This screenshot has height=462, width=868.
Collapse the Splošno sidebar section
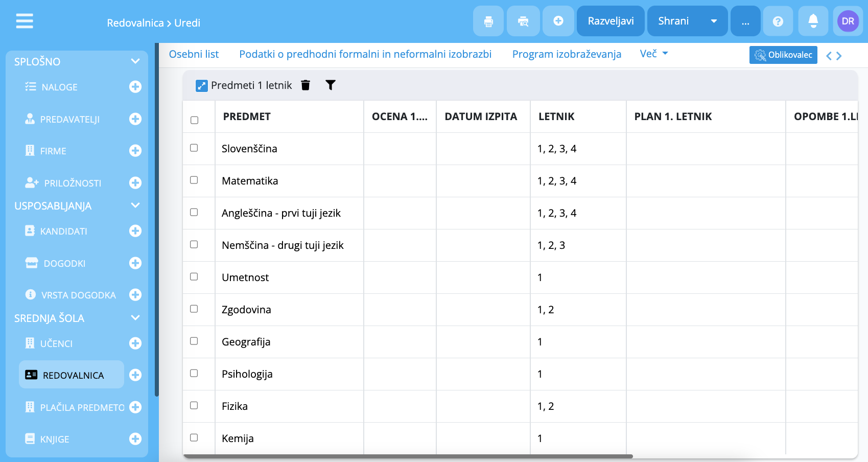(135, 61)
